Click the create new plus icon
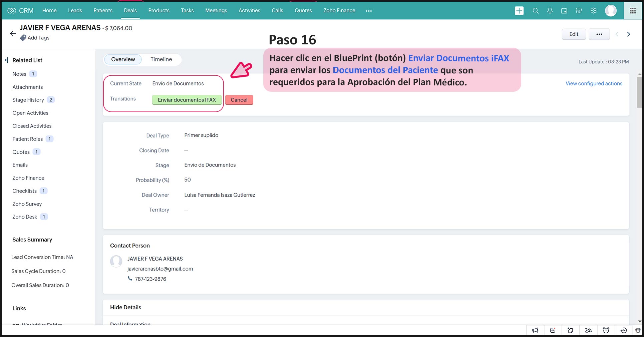 tap(519, 11)
